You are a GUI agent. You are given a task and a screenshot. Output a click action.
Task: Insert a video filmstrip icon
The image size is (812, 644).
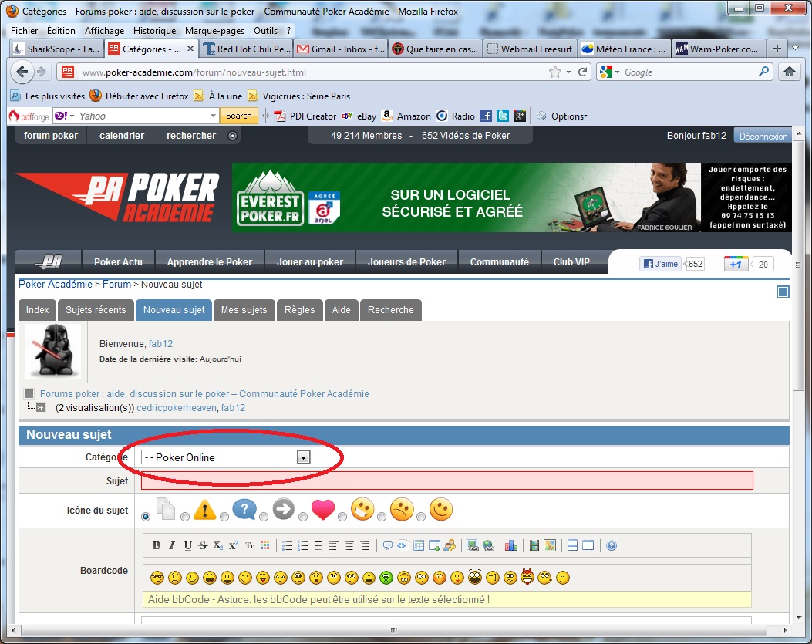click(x=534, y=545)
